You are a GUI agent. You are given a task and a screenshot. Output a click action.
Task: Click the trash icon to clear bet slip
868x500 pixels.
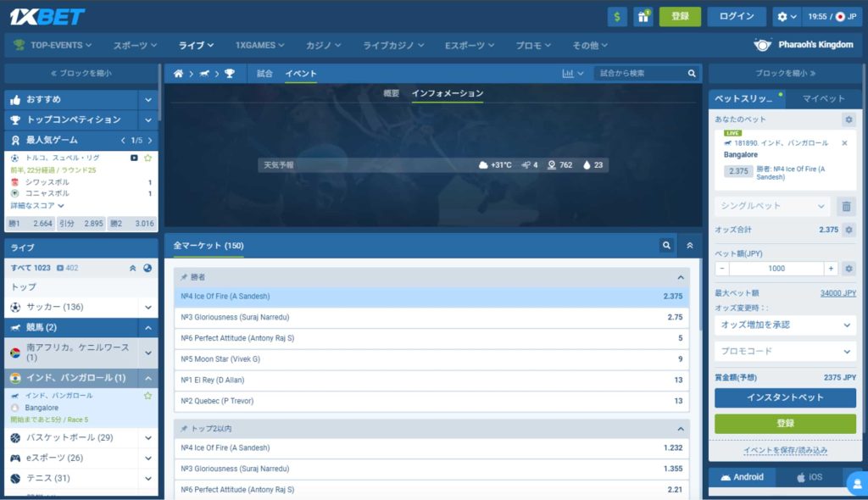[x=845, y=206]
